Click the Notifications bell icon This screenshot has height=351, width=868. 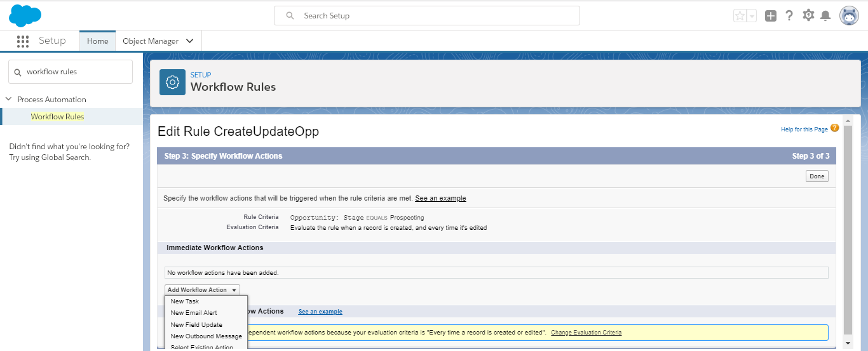[825, 16]
